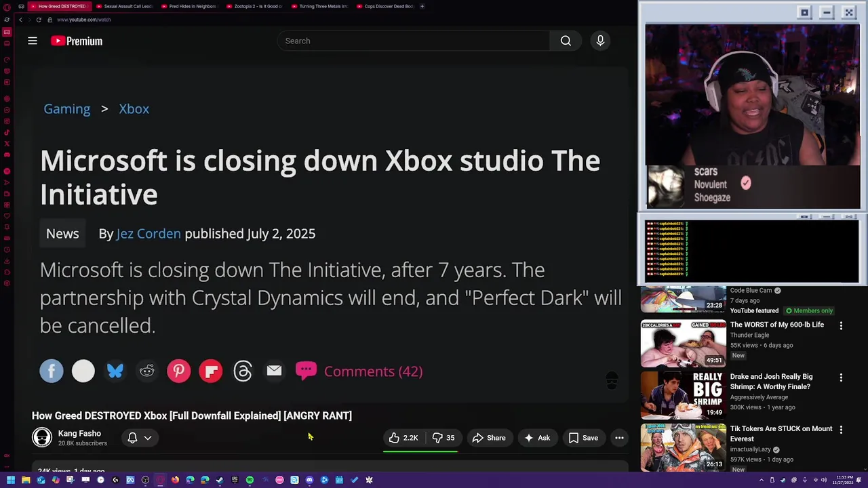Share the article by email

tap(274, 371)
